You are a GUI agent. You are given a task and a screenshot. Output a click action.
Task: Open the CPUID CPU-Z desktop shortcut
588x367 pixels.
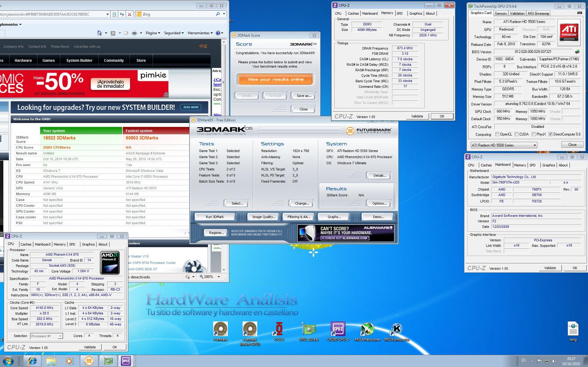tap(338, 331)
